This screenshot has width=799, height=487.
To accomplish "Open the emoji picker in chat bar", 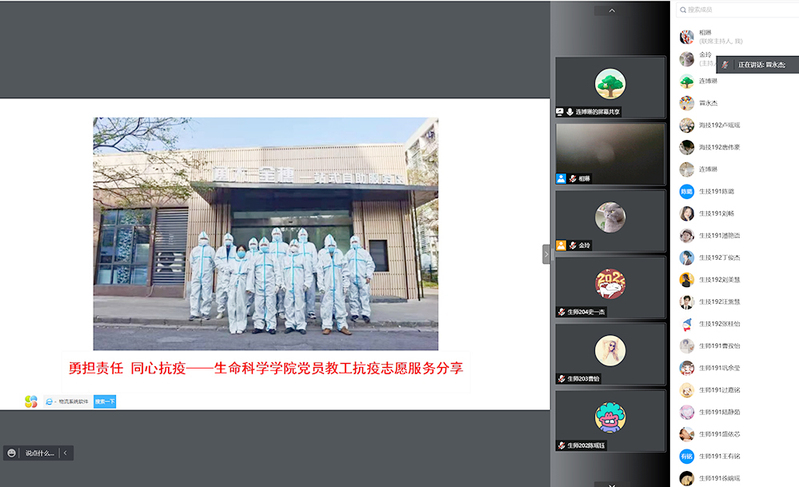I will [11, 453].
